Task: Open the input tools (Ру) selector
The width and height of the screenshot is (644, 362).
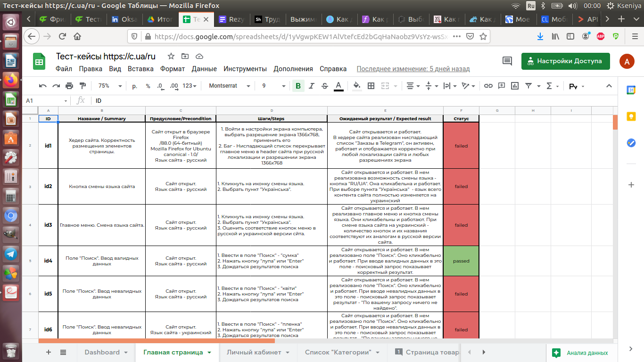Action: pyautogui.click(x=576, y=86)
